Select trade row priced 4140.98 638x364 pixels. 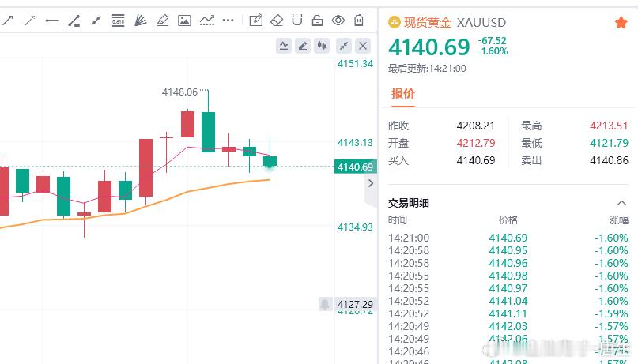[508, 276]
